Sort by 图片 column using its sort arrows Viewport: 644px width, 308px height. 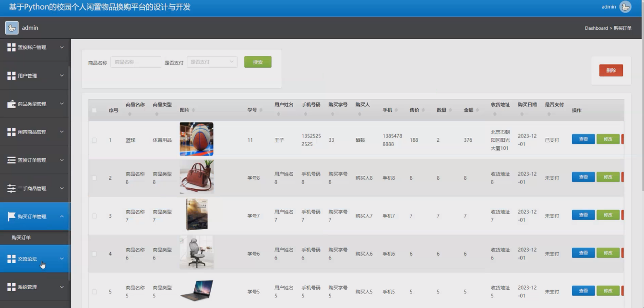click(193, 110)
